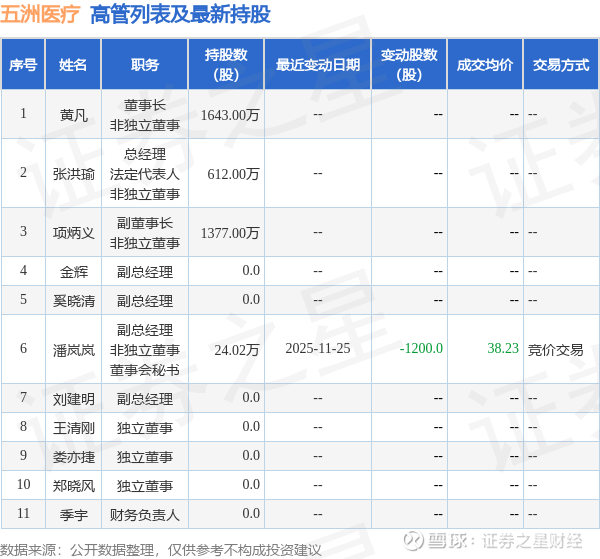The width and height of the screenshot is (600, 559).
Task: Select the 最近变动日期 column header
Action: pyautogui.click(x=318, y=64)
